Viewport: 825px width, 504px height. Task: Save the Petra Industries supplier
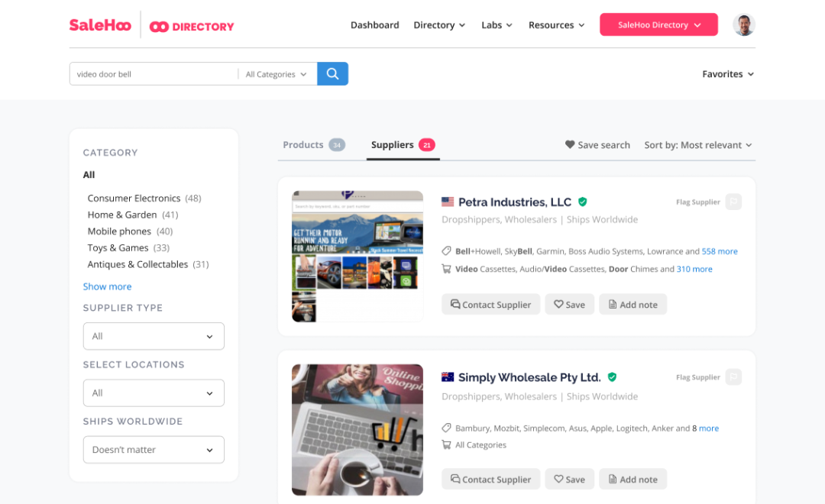click(569, 305)
